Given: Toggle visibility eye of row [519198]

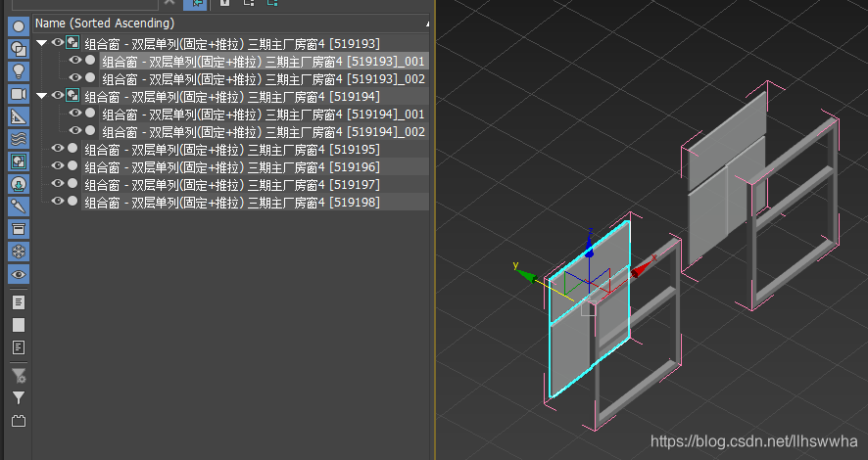Looking at the screenshot, I should 58,201.
